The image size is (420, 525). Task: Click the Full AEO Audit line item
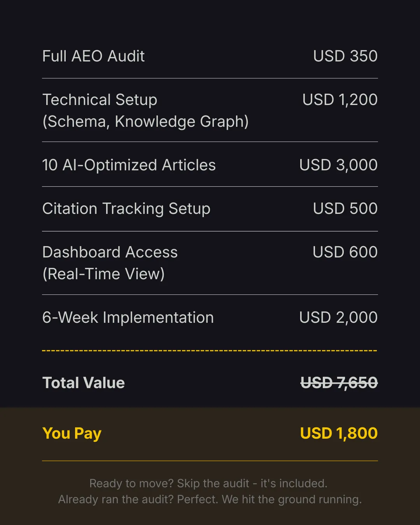pyautogui.click(x=93, y=56)
